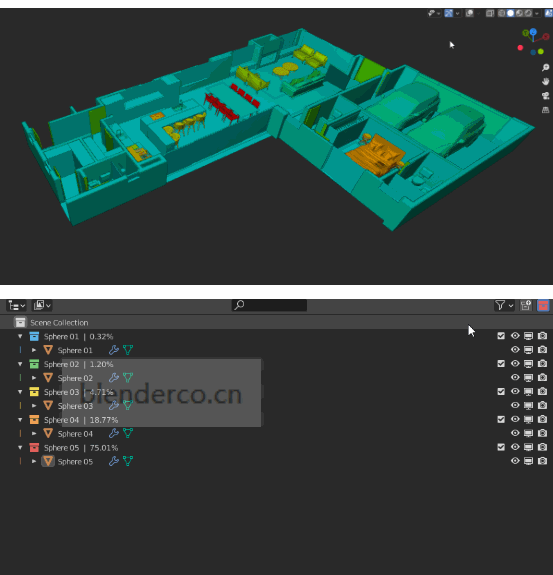Click the orange object icon of Sphere 02

[48, 378]
